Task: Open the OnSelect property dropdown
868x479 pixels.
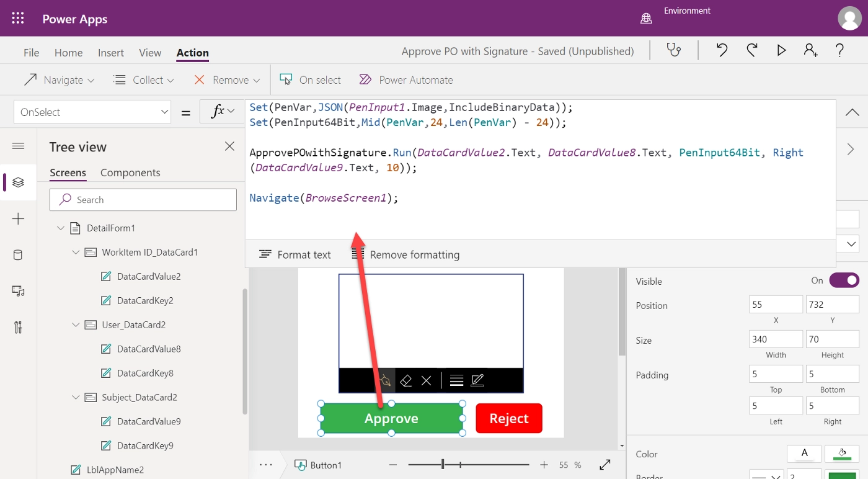Action: [92, 112]
